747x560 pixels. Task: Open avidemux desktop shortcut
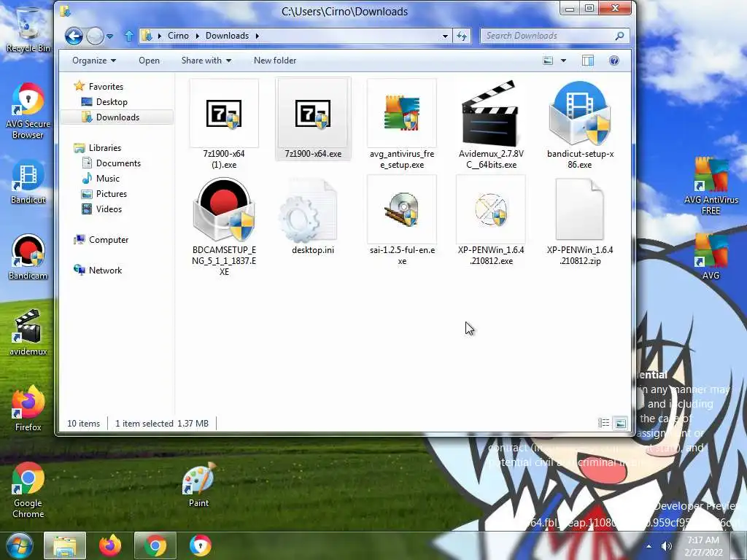click(x=28, y=332)
